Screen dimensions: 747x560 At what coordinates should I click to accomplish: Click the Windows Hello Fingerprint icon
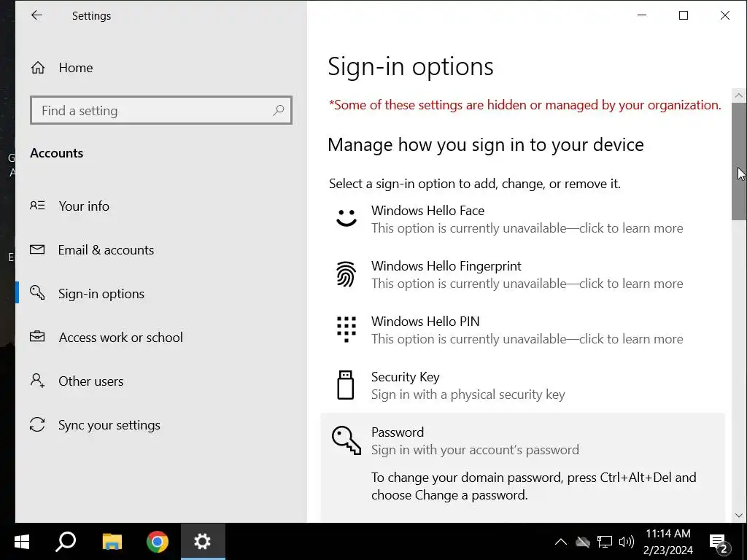pyautogui.click(x=347, y=274)
